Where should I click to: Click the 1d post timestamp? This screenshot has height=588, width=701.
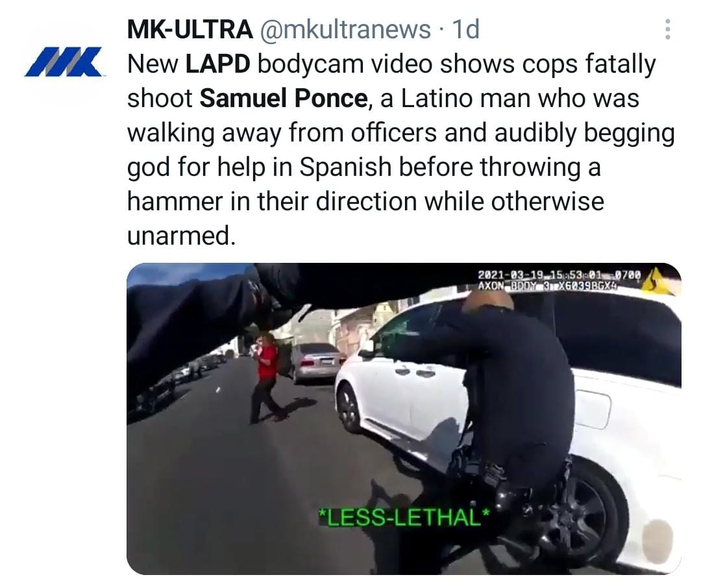pyautogui.click(x=466, y=29)
